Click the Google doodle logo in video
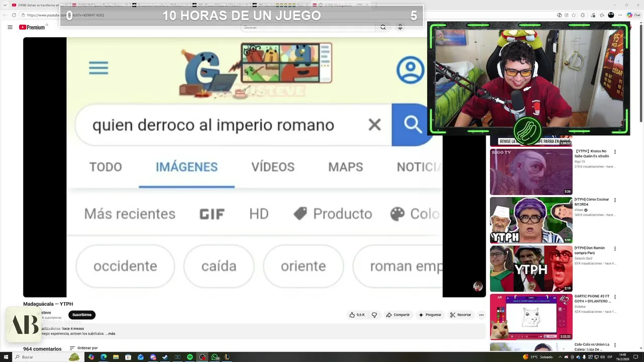Screen dimensions: 644x362 click(x=256, y=70)
